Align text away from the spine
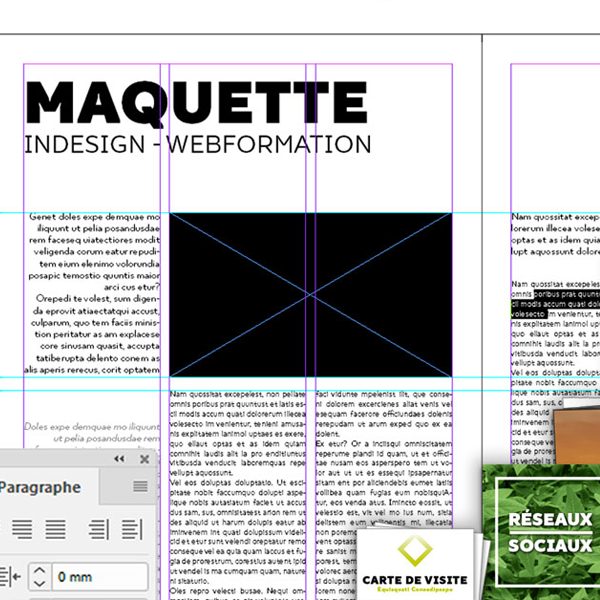The image size is (600, 600). (131, 529)
